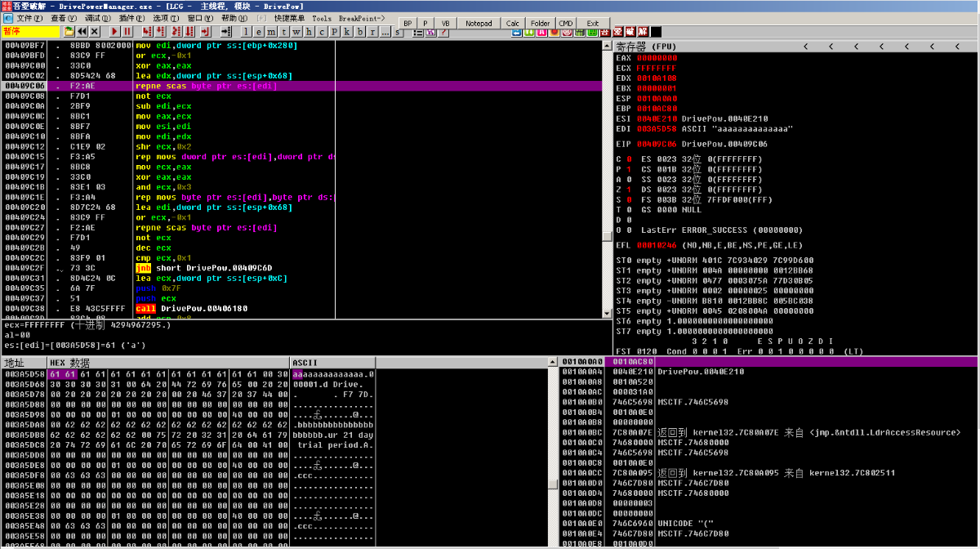This screenshot has width=980, height=549.
Task: Open Executable modules with the 'e' button
Action: (258, 33)
